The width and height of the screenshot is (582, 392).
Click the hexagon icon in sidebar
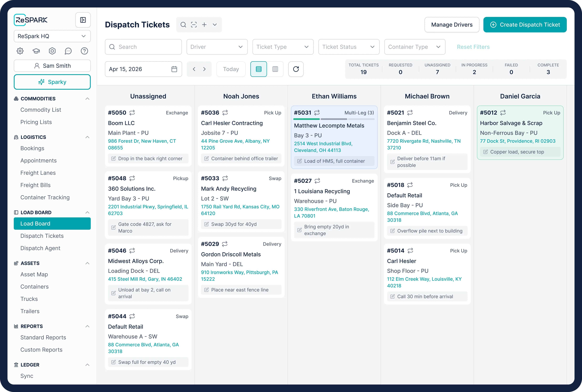click(x=52, y=51)
